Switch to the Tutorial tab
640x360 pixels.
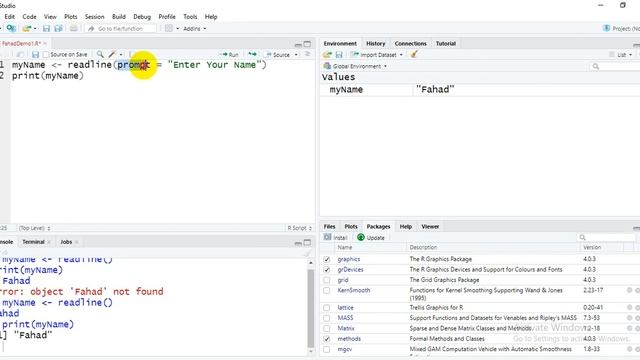coord(446,43)
